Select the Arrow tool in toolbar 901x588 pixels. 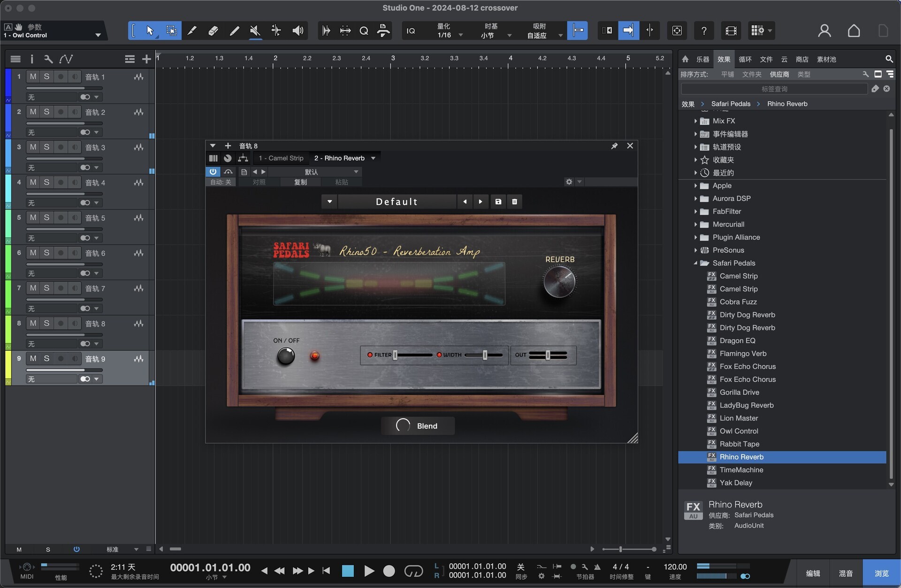pos(150,31)
